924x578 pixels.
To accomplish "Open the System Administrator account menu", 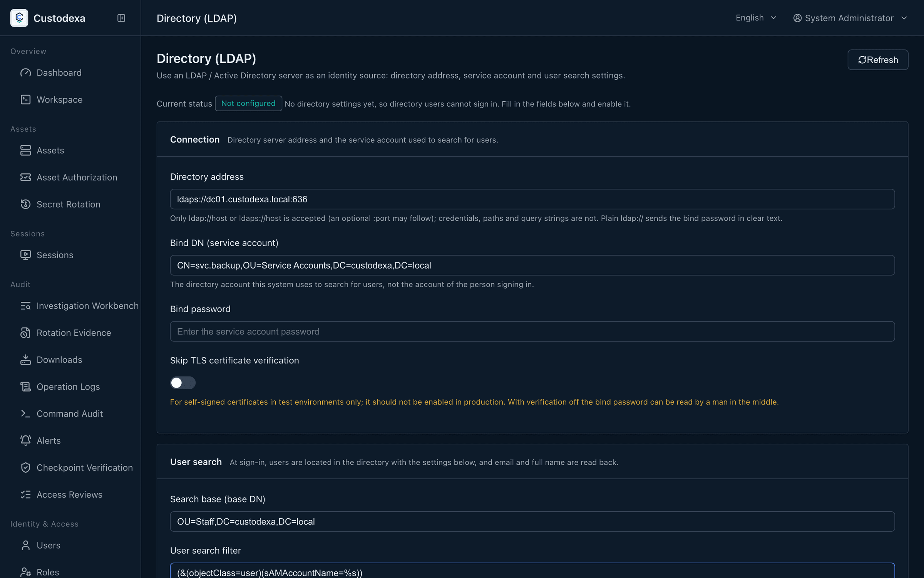I will click(850, 18).
